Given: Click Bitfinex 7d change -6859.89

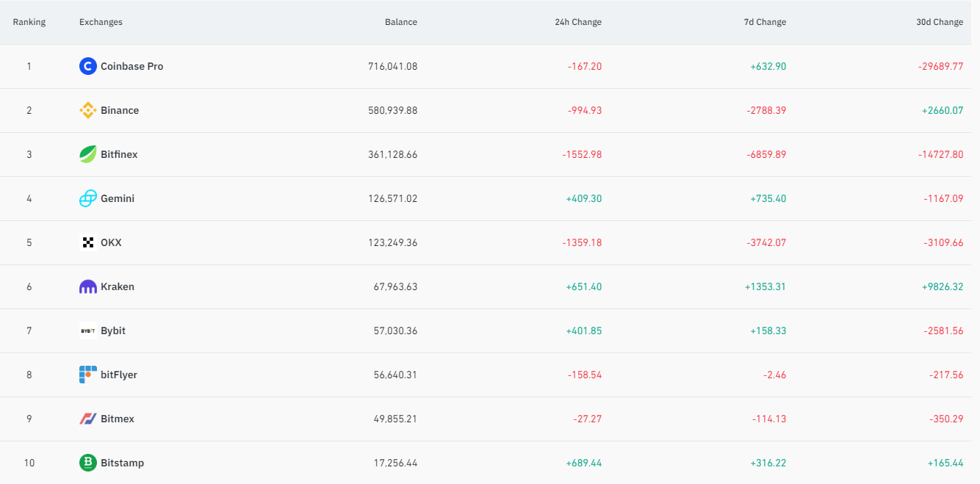Looking at the screenshot, I should click(766, 154).
